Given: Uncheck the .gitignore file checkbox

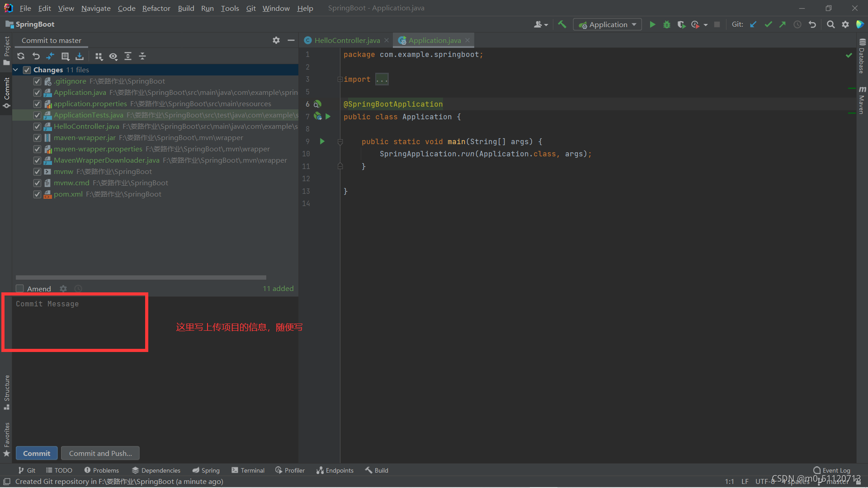Looking at the screenshot, I should pyautogui.click(x=38, y=81).
